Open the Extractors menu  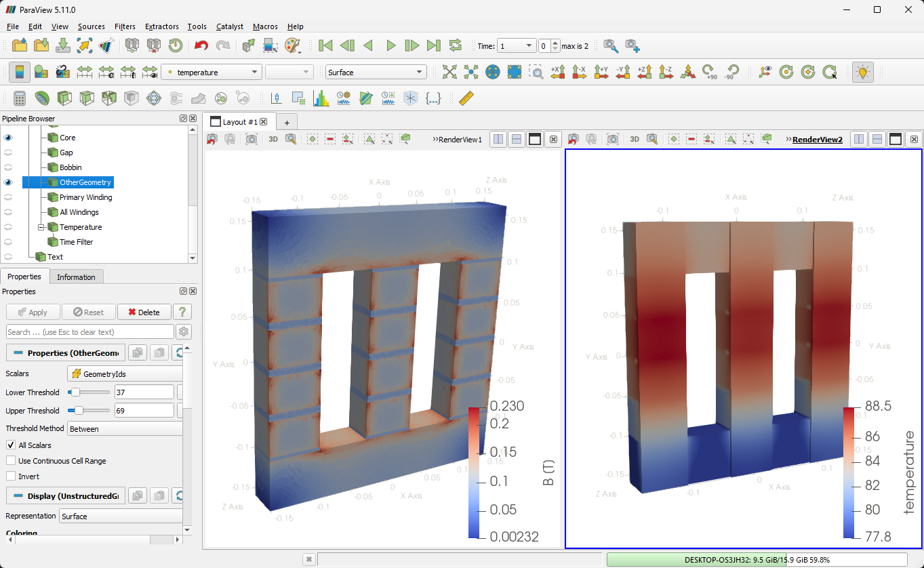(x=162, y=26)
